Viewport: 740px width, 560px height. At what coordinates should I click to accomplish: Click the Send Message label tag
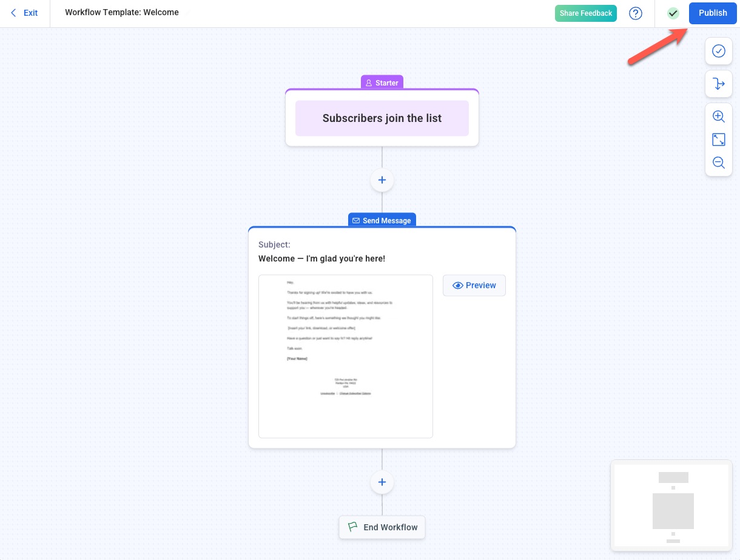(382, 220)
